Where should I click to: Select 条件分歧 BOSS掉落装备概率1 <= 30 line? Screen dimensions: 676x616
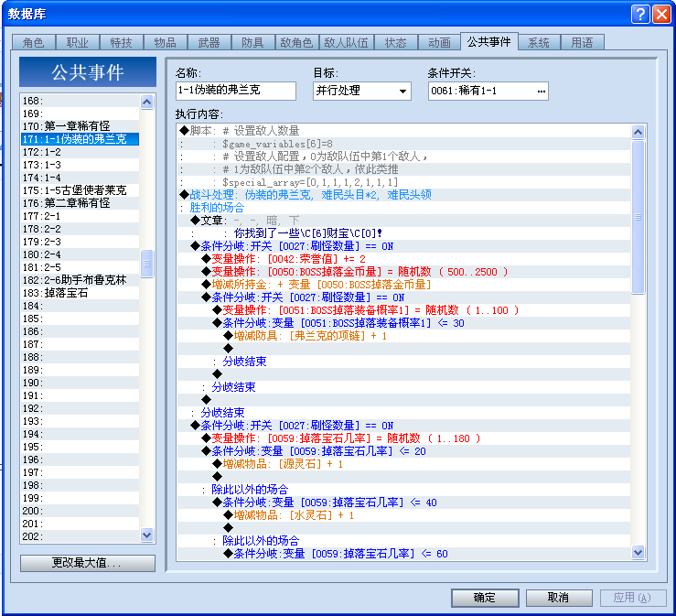coord(404,323)
